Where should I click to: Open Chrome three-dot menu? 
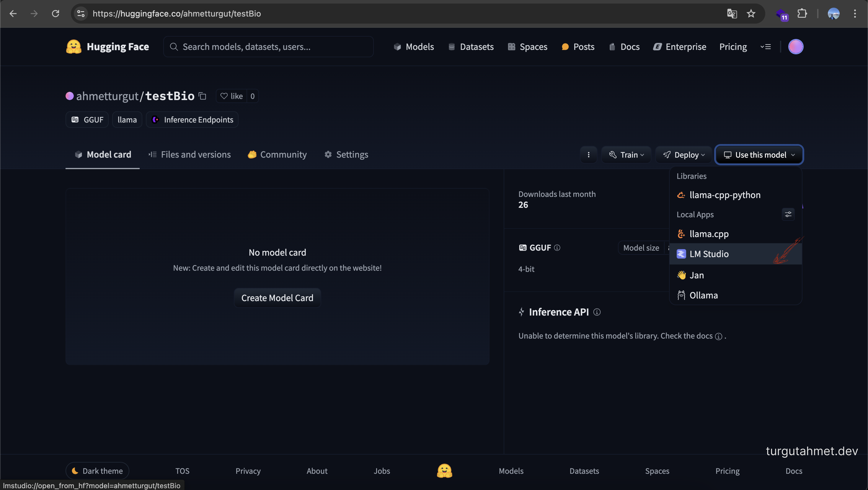click(855, 13)
